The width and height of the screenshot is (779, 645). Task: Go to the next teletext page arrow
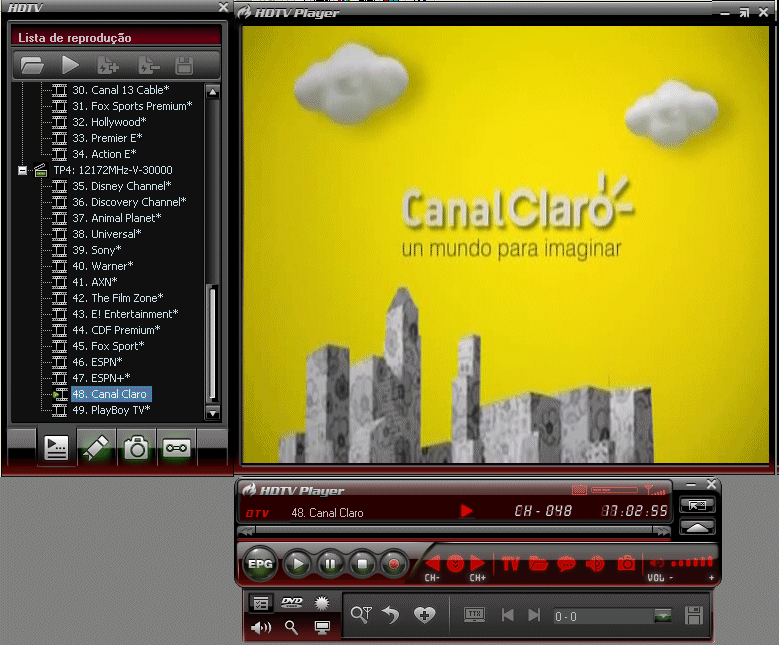click(534, 615)
